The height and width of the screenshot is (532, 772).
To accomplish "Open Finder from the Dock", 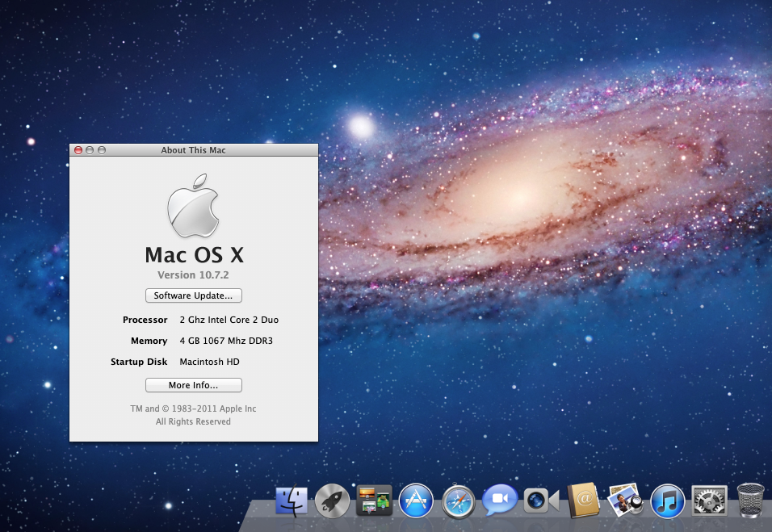I will coord(292,501).
